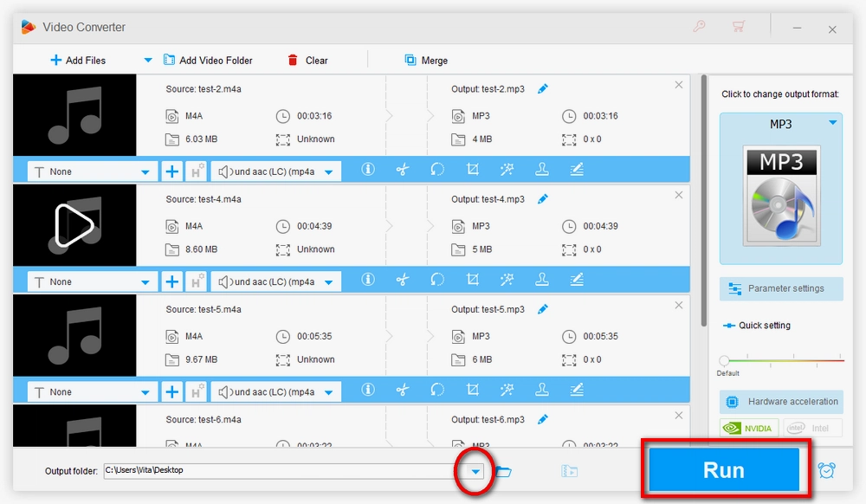Viewport: 866px width, 504px height.
Task: Open rotate tool for test-4.m4a
Action: (x=437, y=280)
